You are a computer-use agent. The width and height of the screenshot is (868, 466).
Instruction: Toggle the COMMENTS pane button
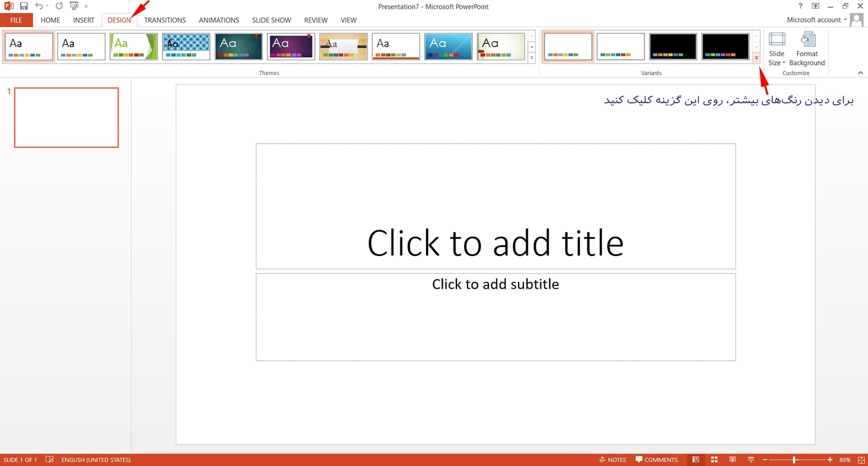click(657, 460)
